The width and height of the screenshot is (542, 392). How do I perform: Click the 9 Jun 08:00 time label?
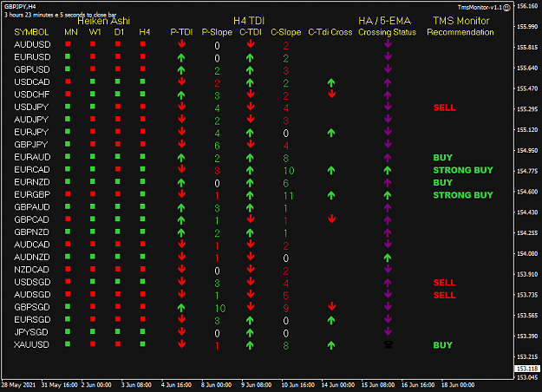pyautogui.click(x=256, y=385)
